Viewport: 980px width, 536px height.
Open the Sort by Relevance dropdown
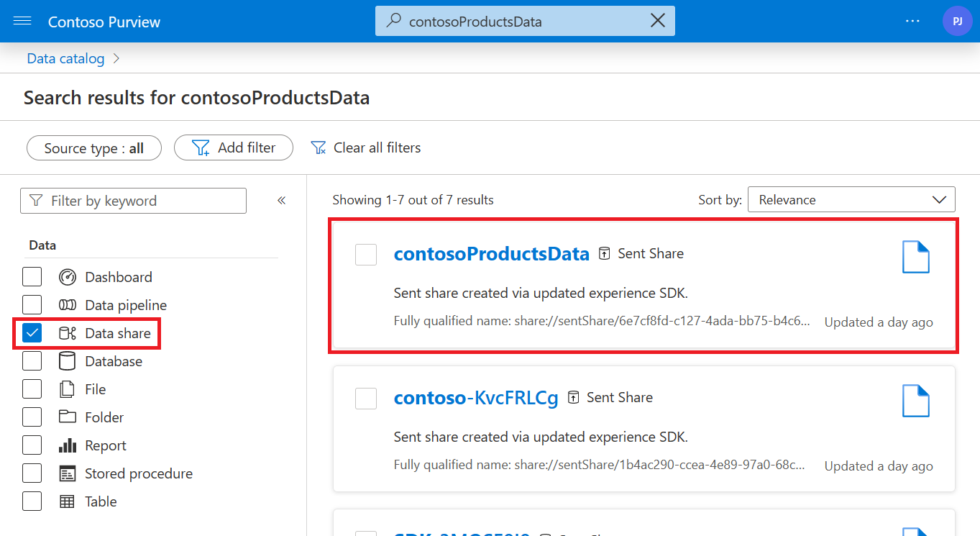coord(851,199)
